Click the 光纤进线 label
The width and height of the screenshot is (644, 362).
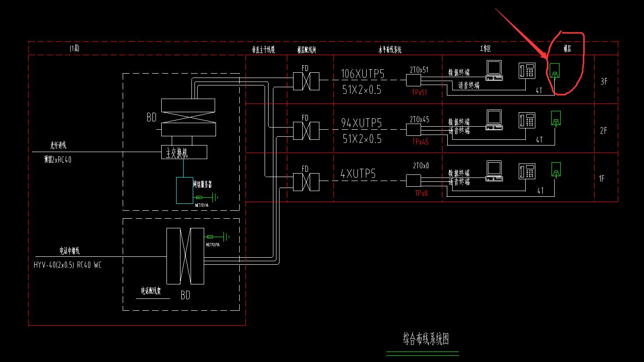(58, 145)
